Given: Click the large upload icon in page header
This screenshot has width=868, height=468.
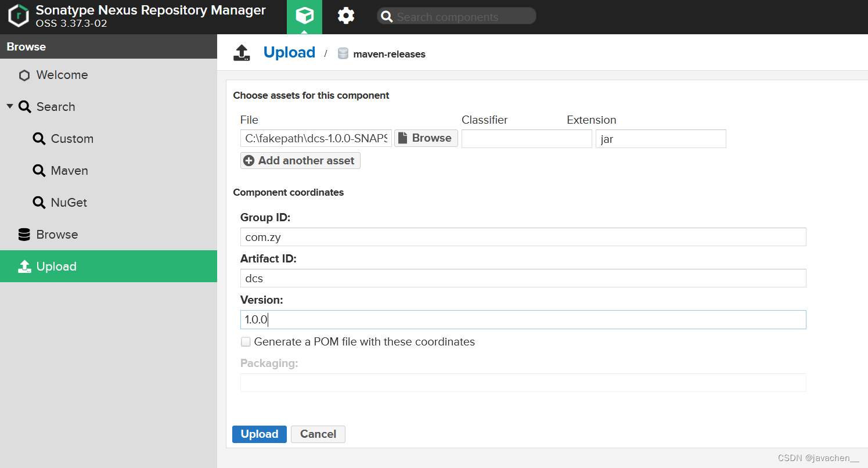Looking at the screenshot, I should pos(242,53).
